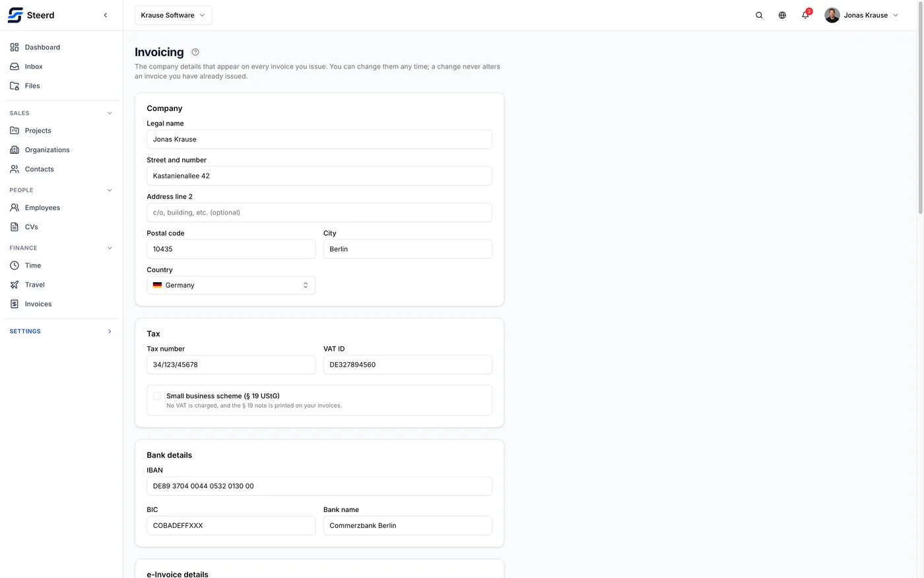This screenshot has height=578, width=924.
Task: Open the Krause Software workspace dropdown
Action: (x=173, y=15)
